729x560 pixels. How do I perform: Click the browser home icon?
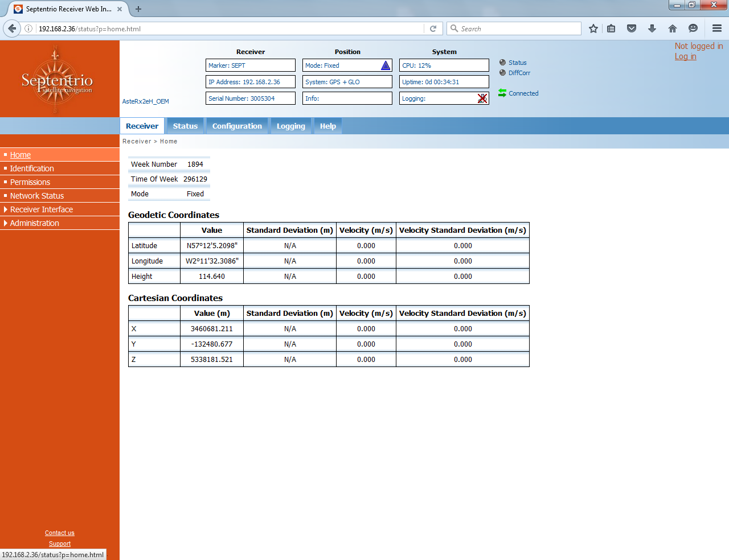(x=672, y=28)
